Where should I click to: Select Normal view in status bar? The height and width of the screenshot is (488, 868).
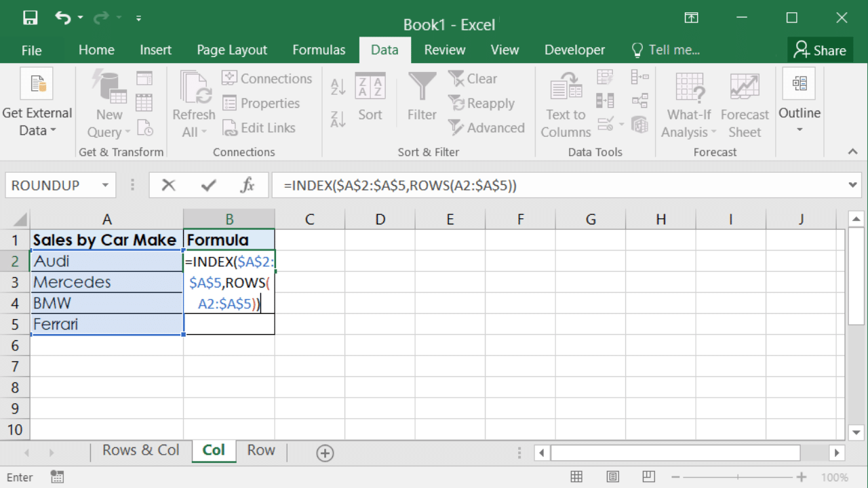[576, 477]
